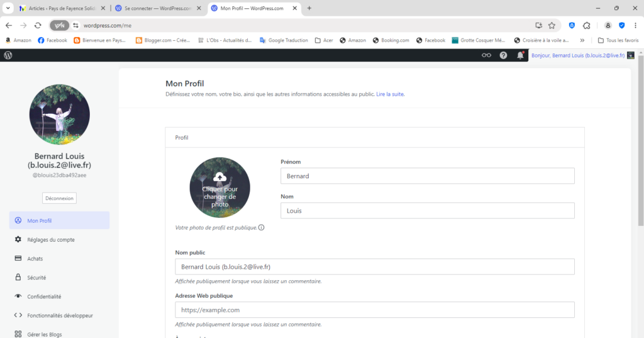Reload the page
This screenshot has width=644, height=338.
click(x=38, y=25)
